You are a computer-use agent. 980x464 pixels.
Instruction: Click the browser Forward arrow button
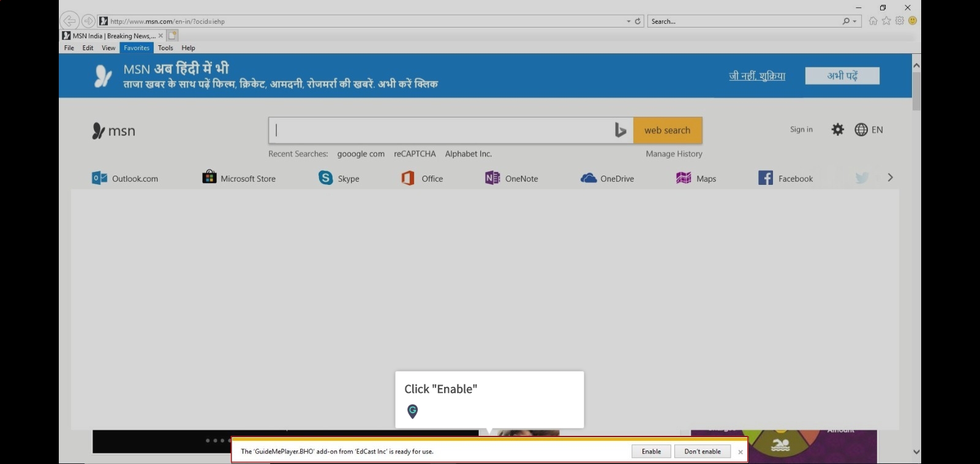(x=88, y=21)
